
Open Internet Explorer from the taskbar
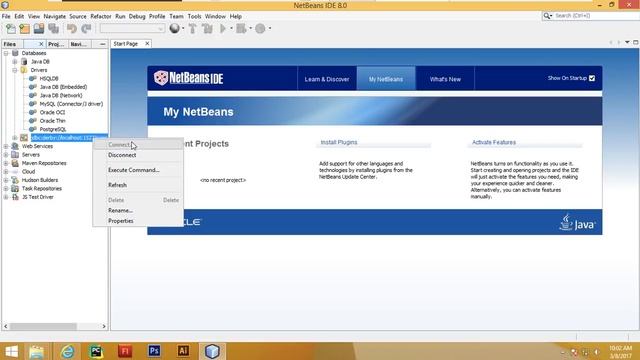(67, 351)
